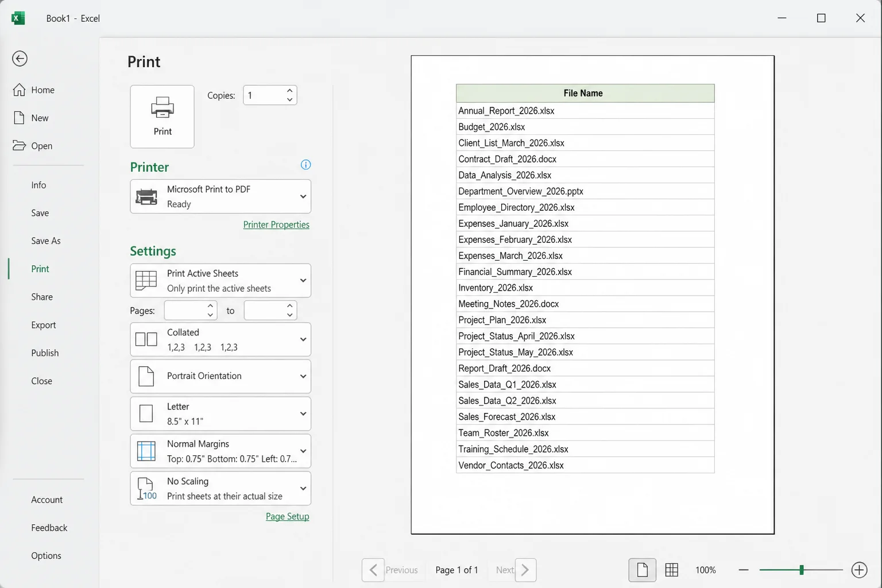Open printer info tooltip icon

click(x=306, y=165)
